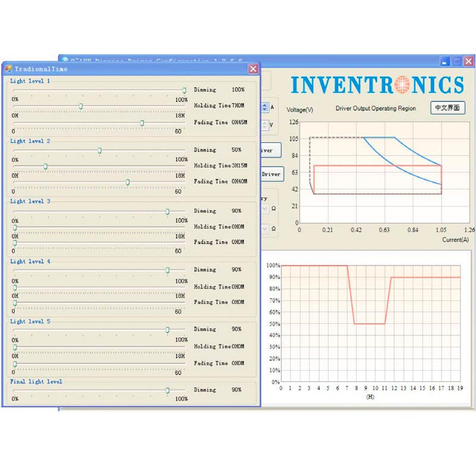Click the Light level 3 Dimming slider handle
The image size is (476, 476).
[168, 212]
